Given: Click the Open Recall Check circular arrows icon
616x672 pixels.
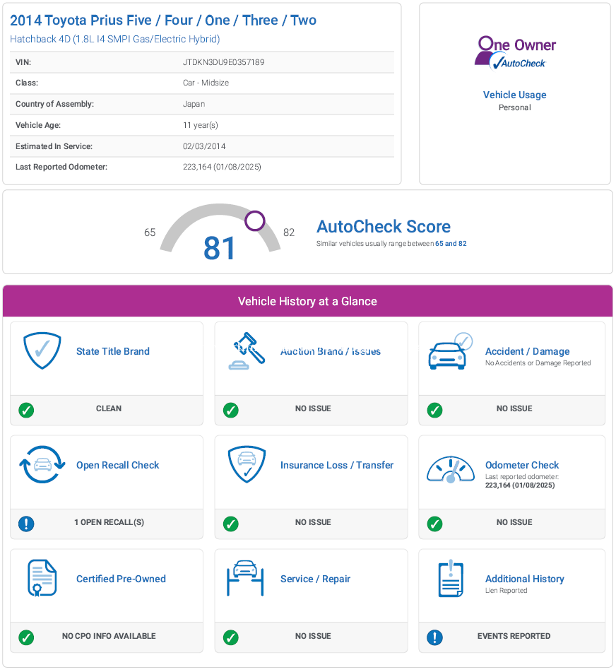Looking at the screenshot, I should coord(42,464).
